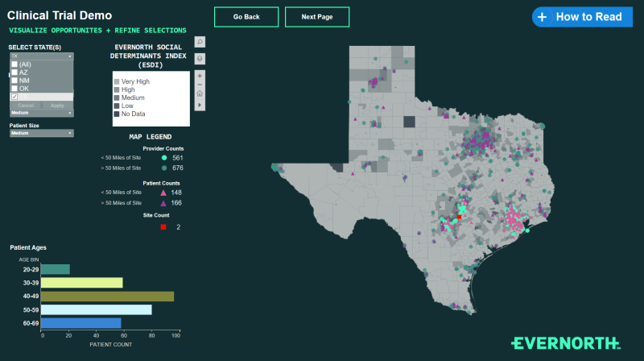Click the '676' provider count value

pyautogui.click(x=178, y=168)
